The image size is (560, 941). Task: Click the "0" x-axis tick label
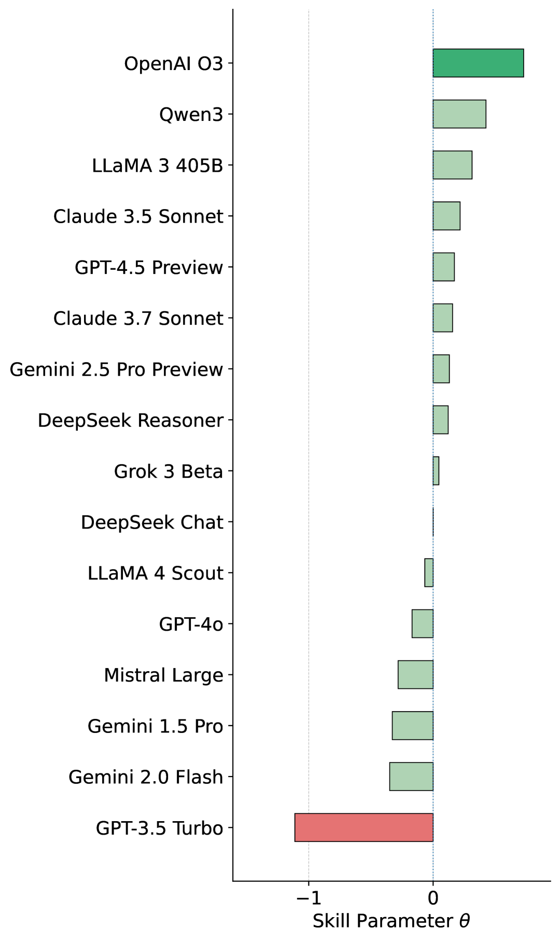[x=433, y=897]
